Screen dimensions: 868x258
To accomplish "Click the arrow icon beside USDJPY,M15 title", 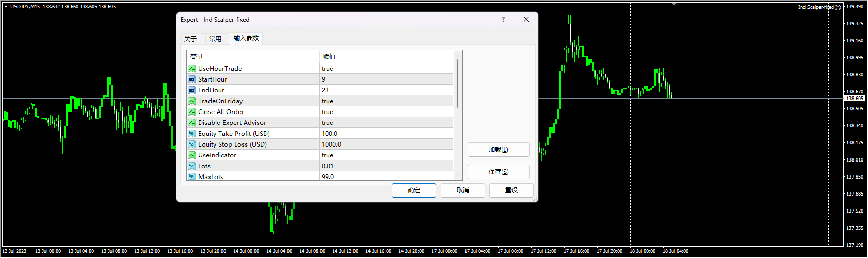I will (x=6, y=7).
